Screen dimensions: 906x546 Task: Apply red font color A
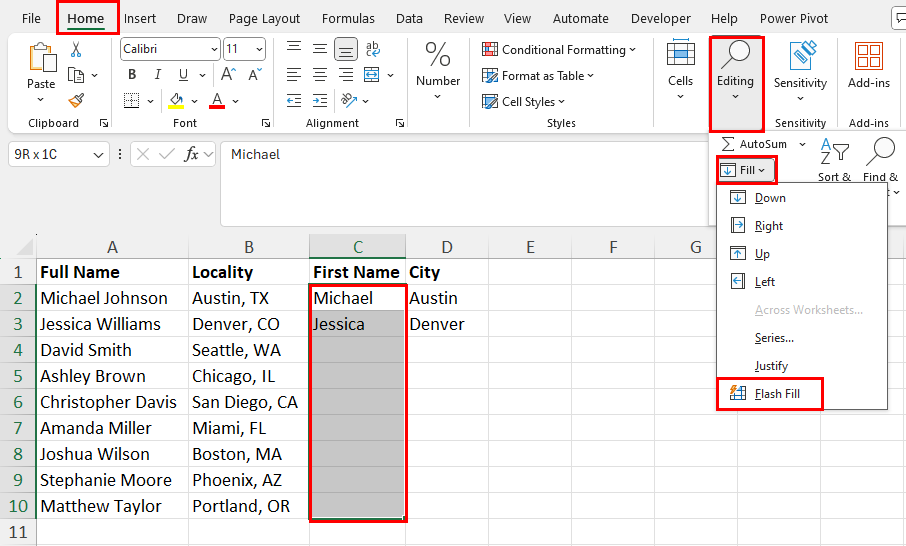217,101
